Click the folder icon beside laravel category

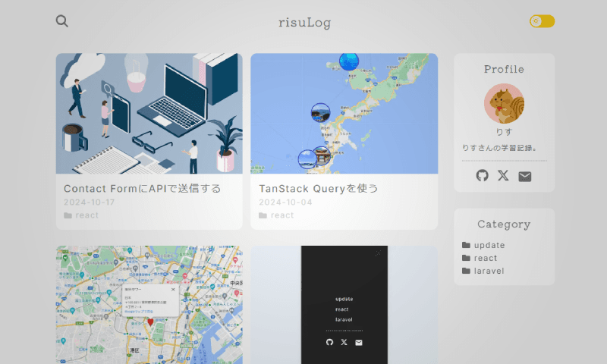tap(466, 271)
